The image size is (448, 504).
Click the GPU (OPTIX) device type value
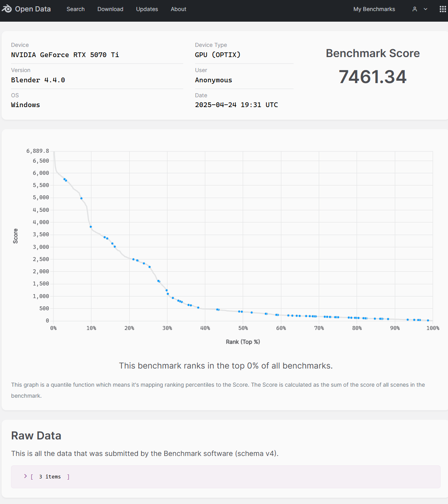(217, 55)
